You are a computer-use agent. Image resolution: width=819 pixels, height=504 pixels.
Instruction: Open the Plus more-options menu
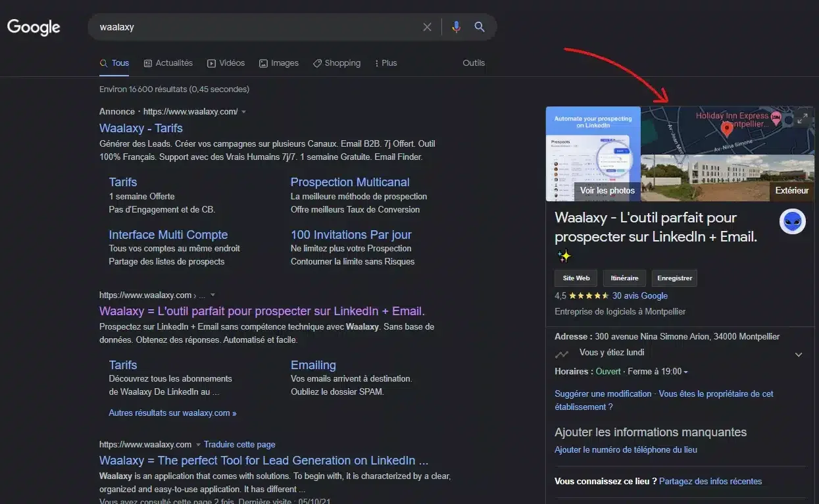click(x=385, y=63)
